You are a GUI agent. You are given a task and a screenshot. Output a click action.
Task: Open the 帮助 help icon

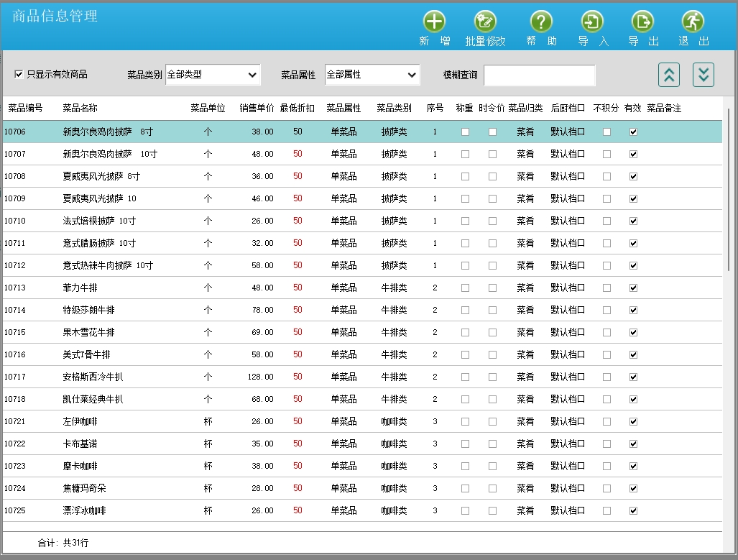tap(541, 22)
